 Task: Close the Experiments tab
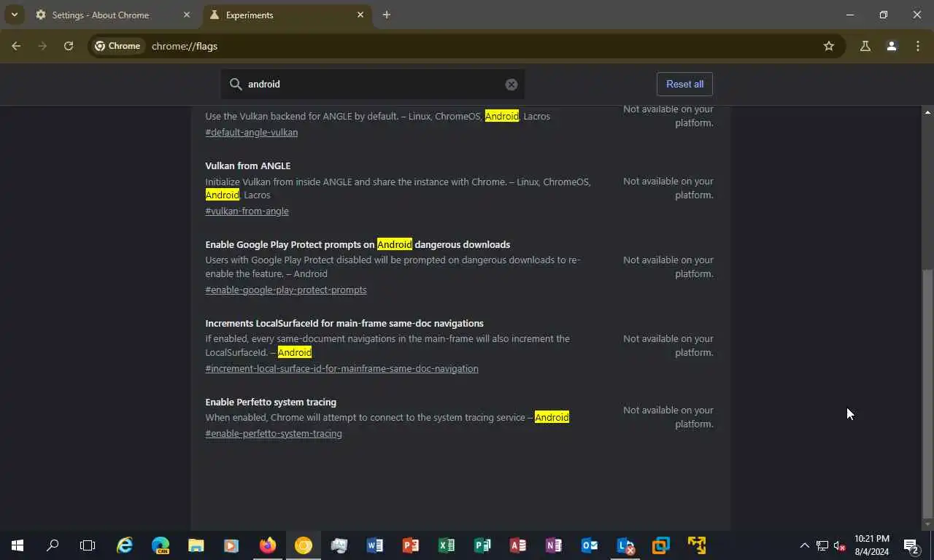(x=360, y=15)
